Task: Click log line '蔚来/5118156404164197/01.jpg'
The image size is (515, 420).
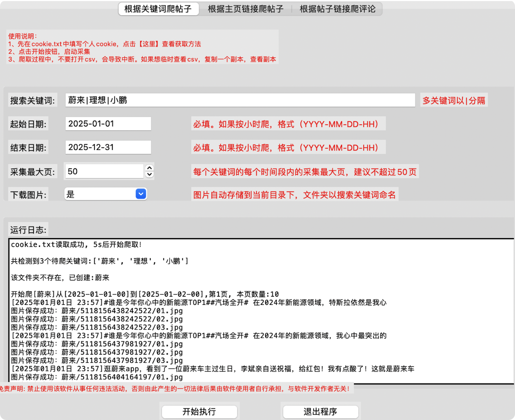Action: (97, 377)
